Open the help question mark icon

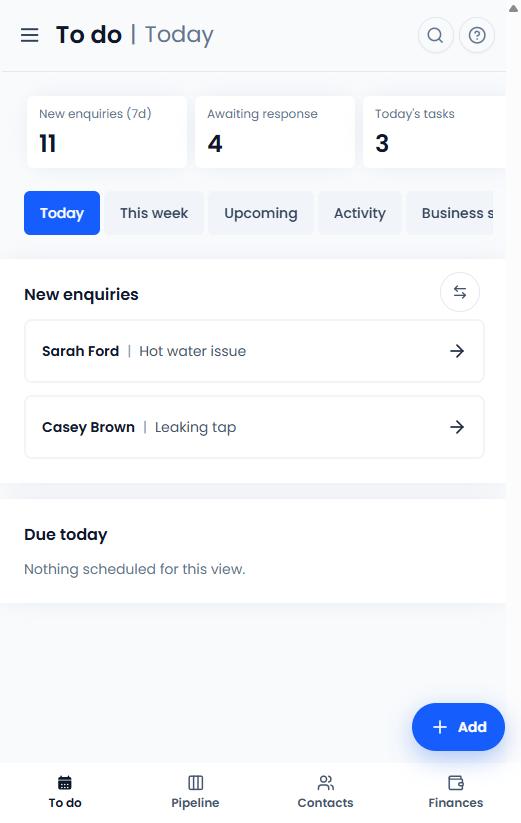pyautogui.click(x=476, y=35)
